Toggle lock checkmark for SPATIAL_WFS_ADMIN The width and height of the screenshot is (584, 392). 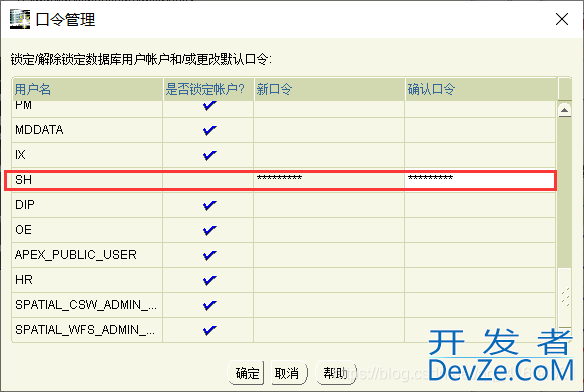click(x=209, y=330)
